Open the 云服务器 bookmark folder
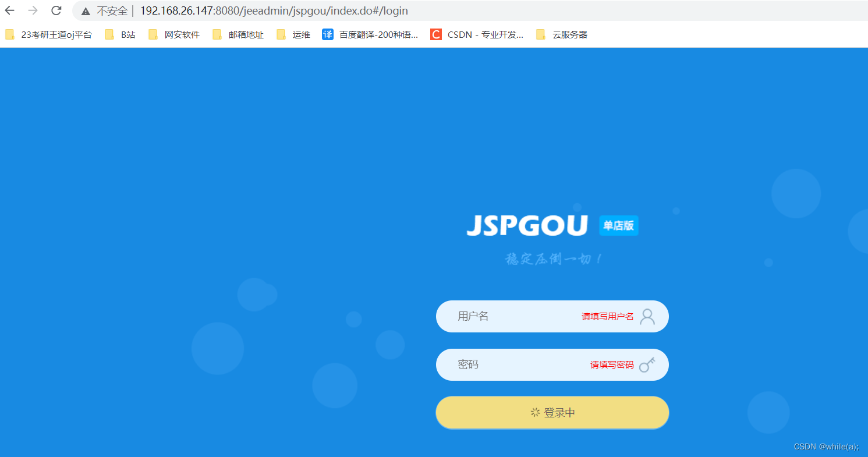The width and height of the screenshot is (868, 457). coord(562,35)
